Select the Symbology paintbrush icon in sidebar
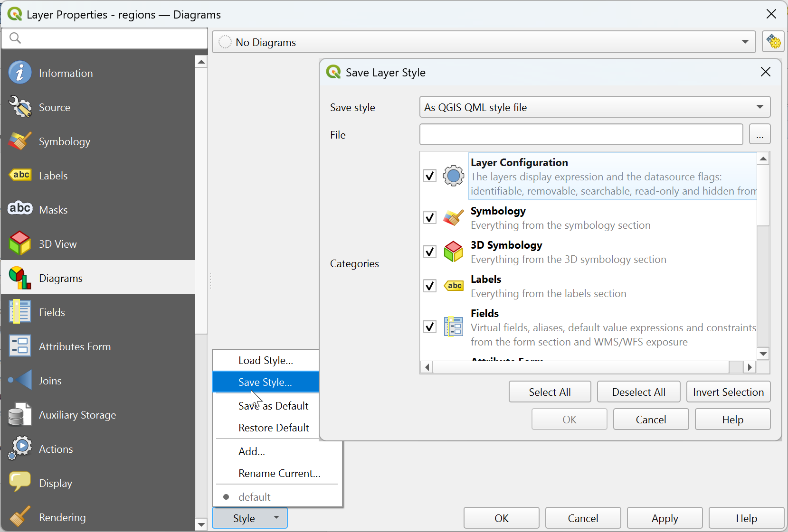This screenshot has width=788, height=532. point(19,141)
